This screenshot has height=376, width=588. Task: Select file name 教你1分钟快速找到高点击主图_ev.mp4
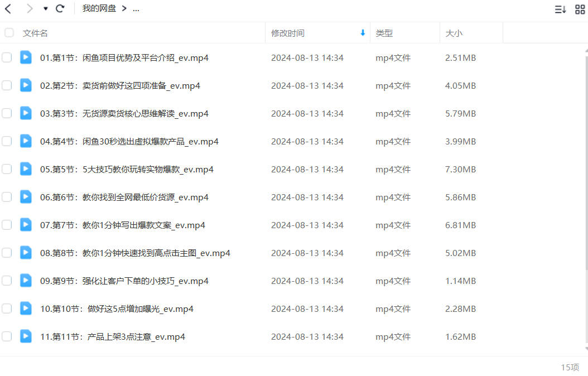tap(156, 253)
